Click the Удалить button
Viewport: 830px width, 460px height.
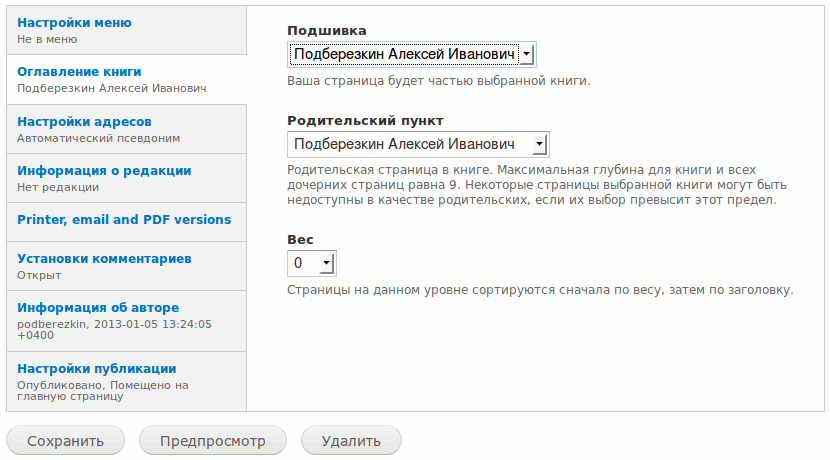click(351, 440)
